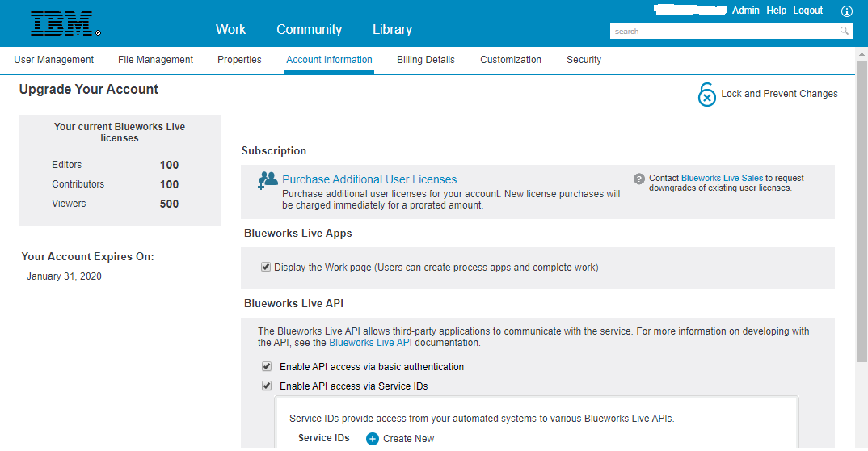
Task: Open Purchase Additional User Licenses link
Action: tap(369, 179)
